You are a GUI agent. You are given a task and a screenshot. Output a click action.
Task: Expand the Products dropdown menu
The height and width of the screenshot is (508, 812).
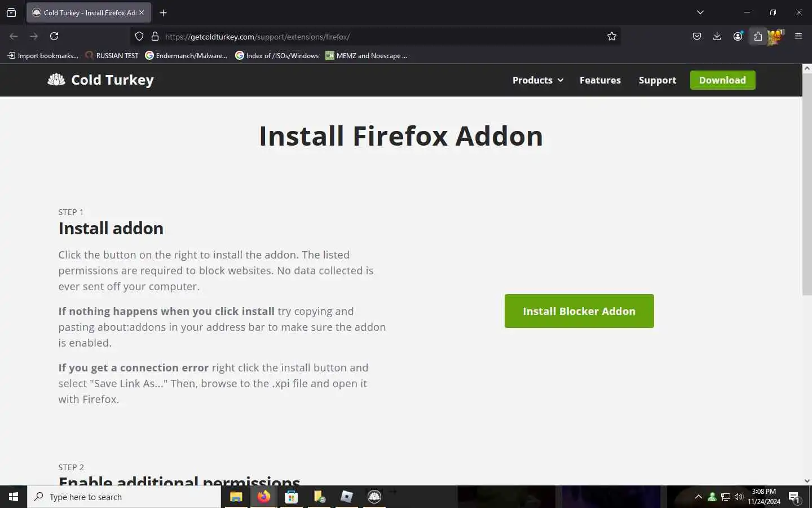pos(538,80)
